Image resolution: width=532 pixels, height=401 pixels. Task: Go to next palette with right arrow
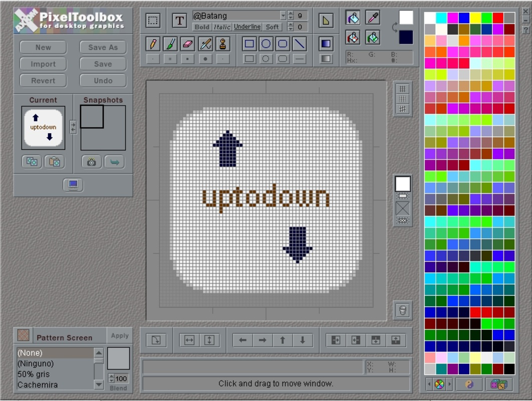click(449, 384)
